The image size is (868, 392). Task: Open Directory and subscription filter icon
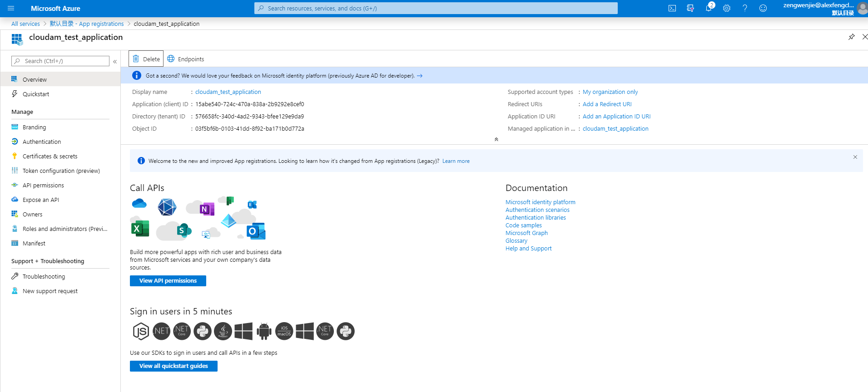coord(690,8)
